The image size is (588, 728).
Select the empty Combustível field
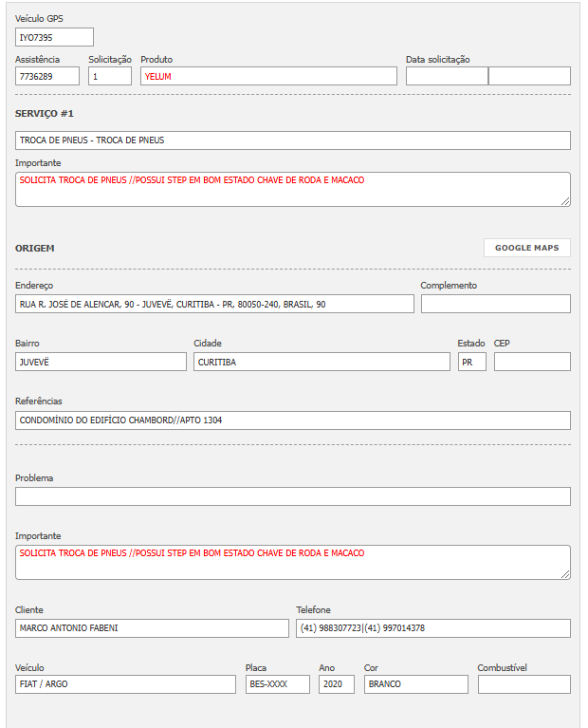(x=524, y=684)
